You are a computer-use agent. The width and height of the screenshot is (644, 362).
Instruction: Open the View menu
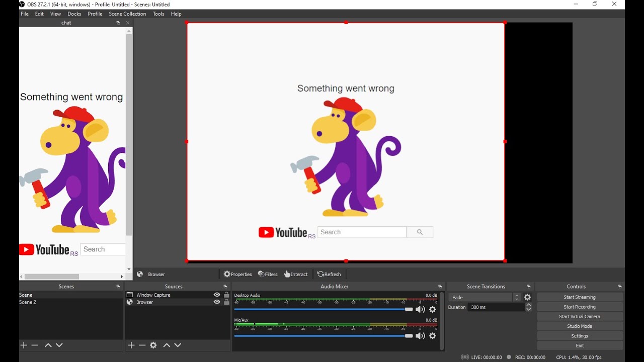tap(56, 14)
